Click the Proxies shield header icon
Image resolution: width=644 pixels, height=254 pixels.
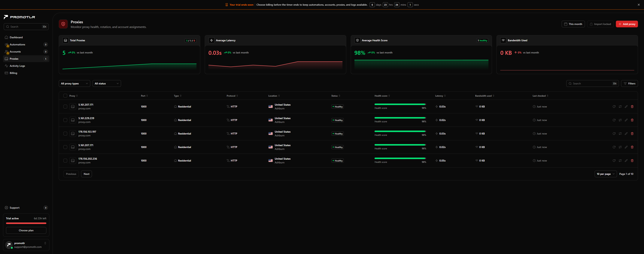point(63,24)
